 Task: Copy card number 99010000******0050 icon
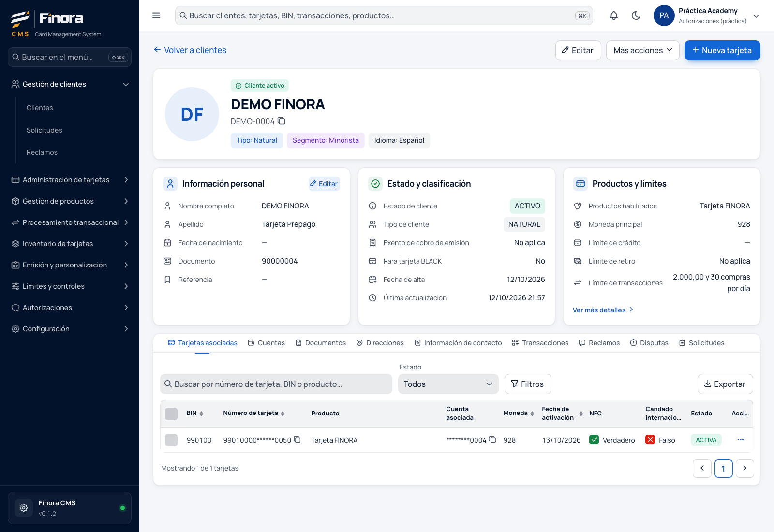coord(298,440)
